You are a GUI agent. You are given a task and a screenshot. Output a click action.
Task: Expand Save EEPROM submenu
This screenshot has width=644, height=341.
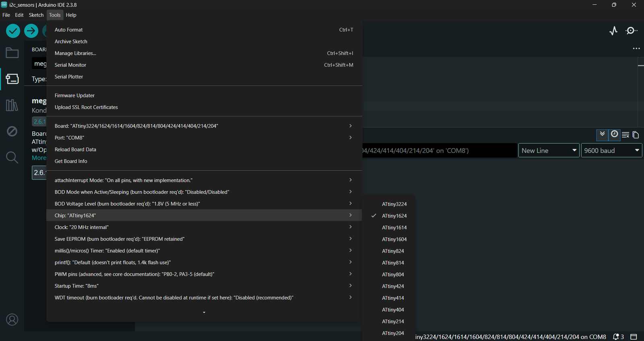tap(204, 239)
